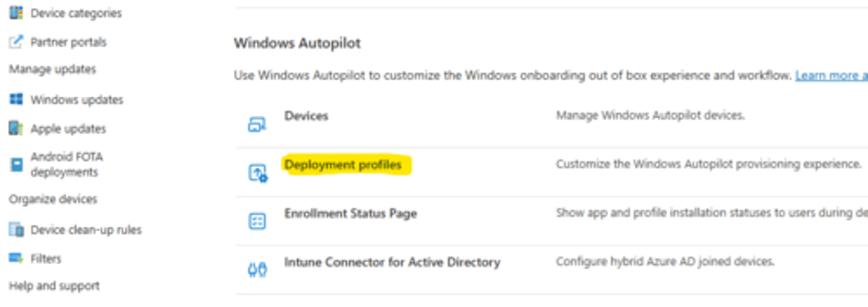The image size is (868, 307).
Task: Click the Apple updates icon
Action: [x=16, y=128]
